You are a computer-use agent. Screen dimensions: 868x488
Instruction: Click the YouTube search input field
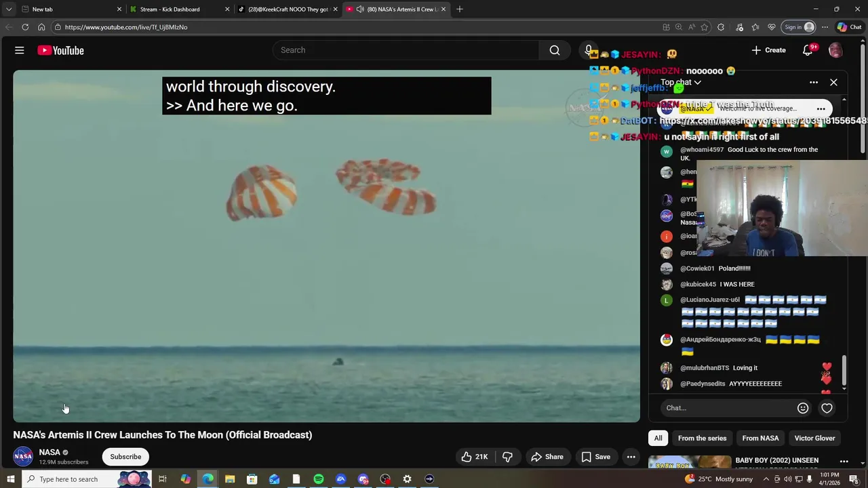(x=406, y=50)
